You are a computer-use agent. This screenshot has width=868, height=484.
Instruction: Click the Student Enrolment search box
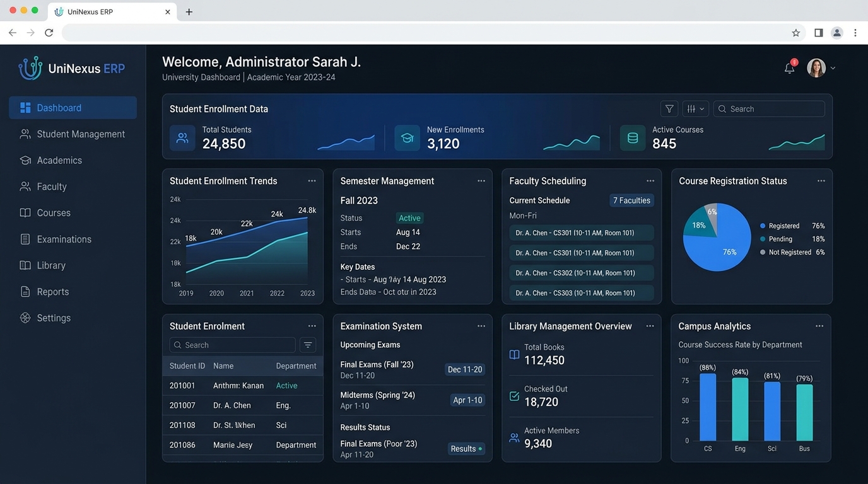tap(232, 345)
